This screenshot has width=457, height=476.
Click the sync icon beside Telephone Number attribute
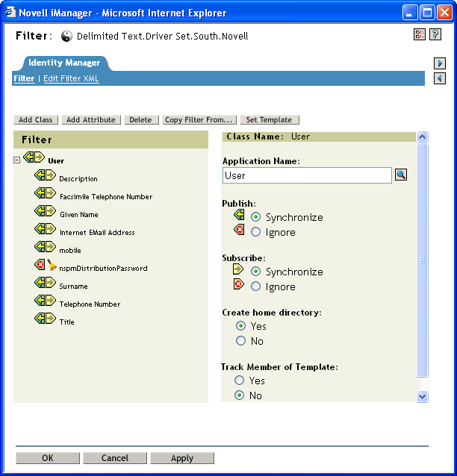(45, 301)
